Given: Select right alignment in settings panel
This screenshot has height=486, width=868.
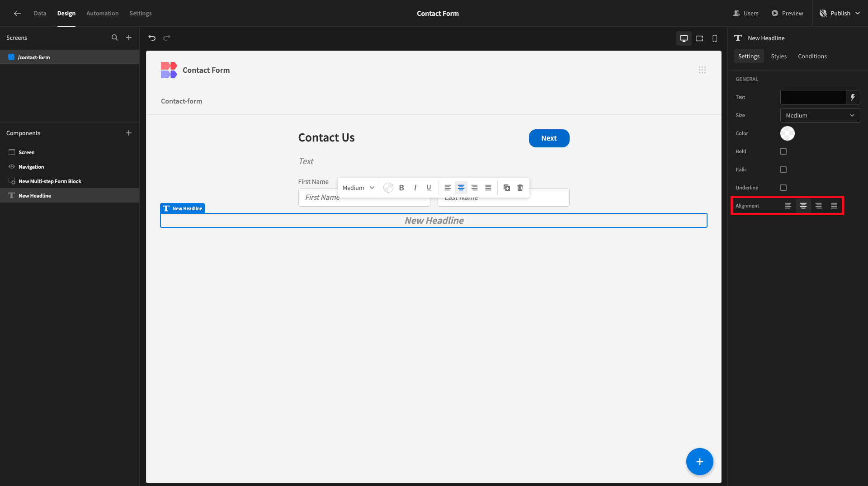Looking at the screenshot, I should click(819, 206).
